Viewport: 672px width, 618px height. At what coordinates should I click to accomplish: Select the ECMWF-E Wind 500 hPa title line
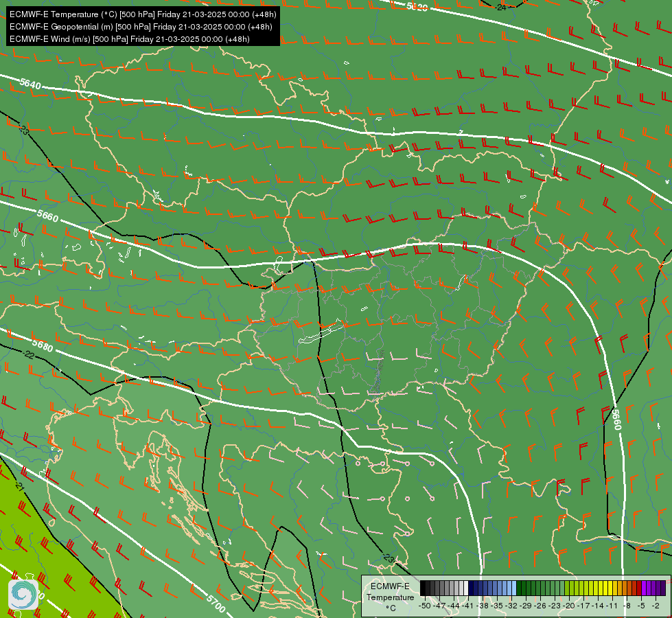click(x=130, y=39)
